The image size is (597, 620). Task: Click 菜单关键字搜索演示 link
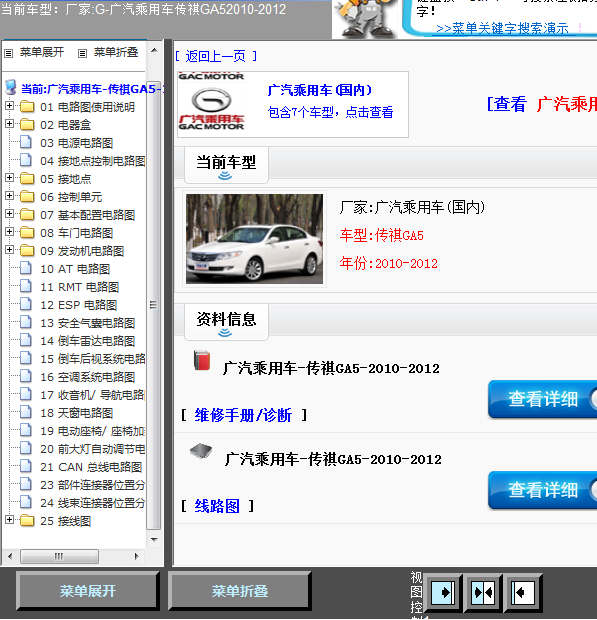point(502,28)
